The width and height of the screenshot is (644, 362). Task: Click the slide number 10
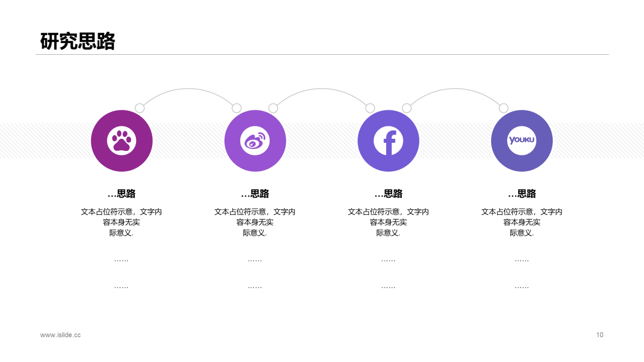tap(600, 335)
